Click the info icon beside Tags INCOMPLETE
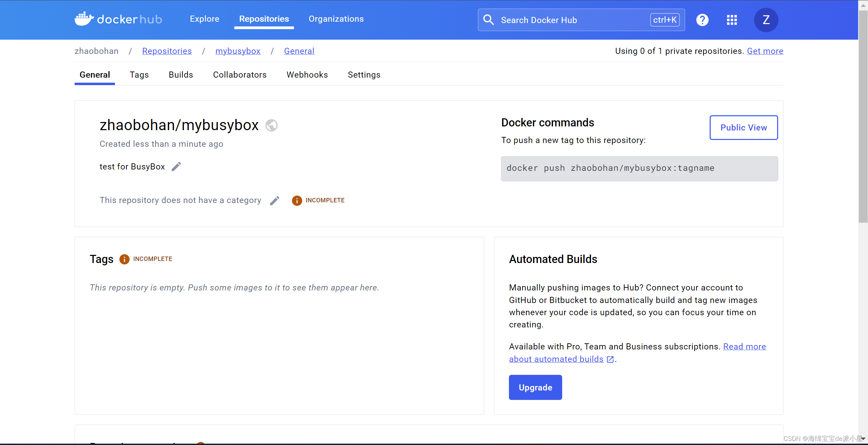 click(x=124, y=259)
